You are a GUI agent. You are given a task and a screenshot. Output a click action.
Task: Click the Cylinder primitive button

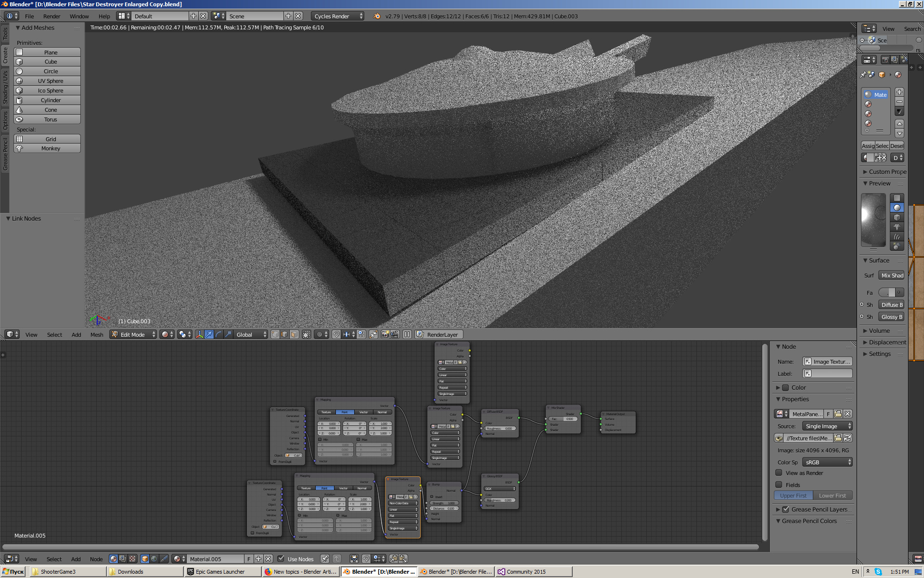(47, 100)
